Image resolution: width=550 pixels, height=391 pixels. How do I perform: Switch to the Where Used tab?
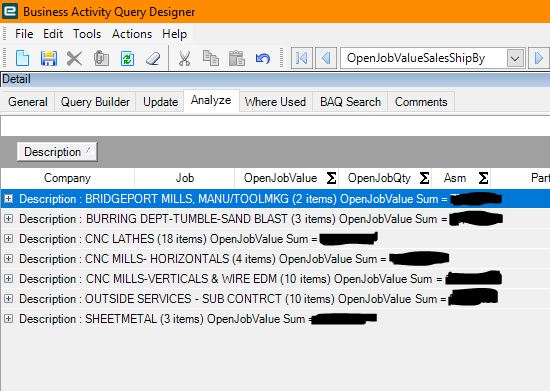click(x=275, y=102)
